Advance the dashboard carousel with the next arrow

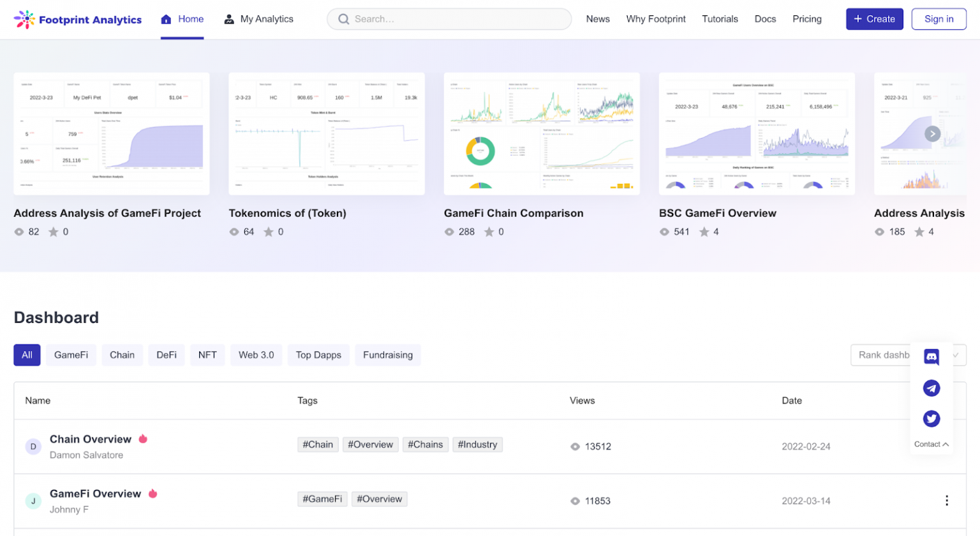tap(932, 134)
